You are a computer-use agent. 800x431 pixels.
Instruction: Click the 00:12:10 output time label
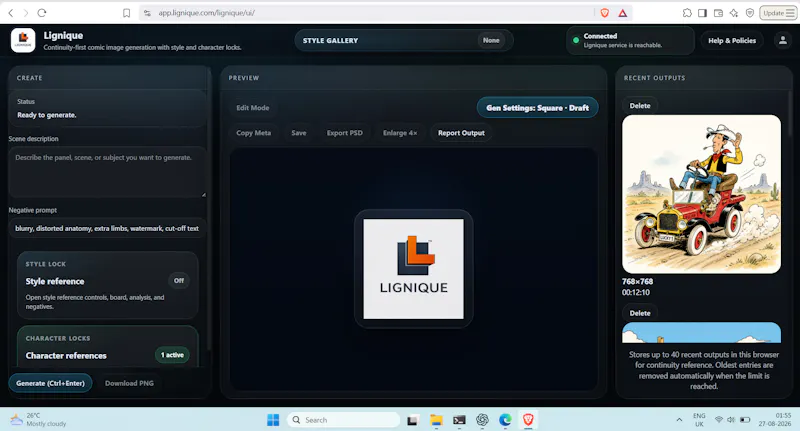click(x=636, y=292)
